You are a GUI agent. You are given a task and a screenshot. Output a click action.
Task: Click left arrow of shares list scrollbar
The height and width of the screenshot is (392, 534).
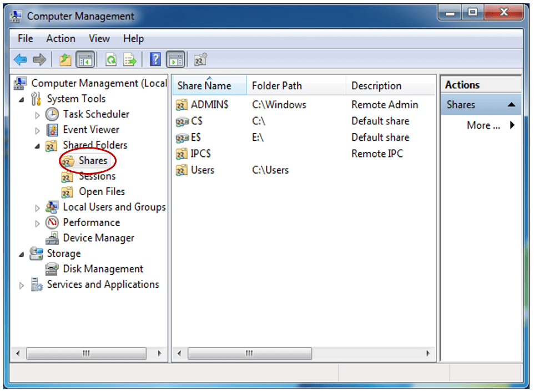179,353
